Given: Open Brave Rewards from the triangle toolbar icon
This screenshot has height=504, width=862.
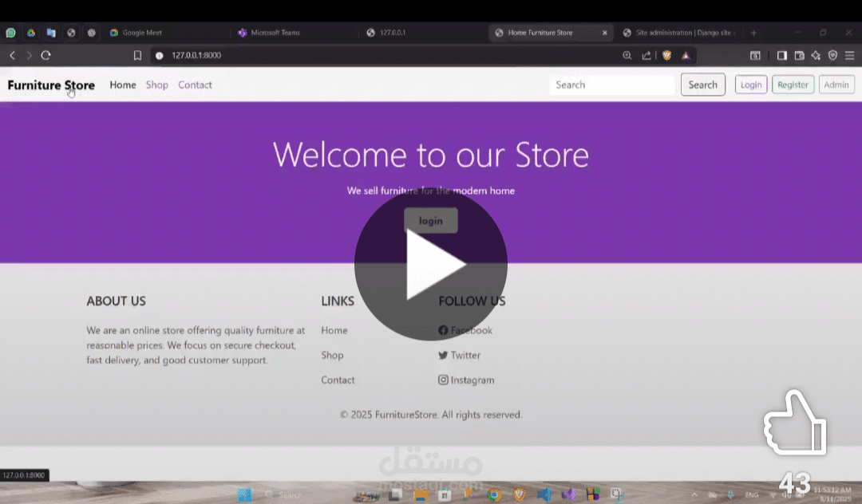Looking at the screenshot, I should point(686,55).
